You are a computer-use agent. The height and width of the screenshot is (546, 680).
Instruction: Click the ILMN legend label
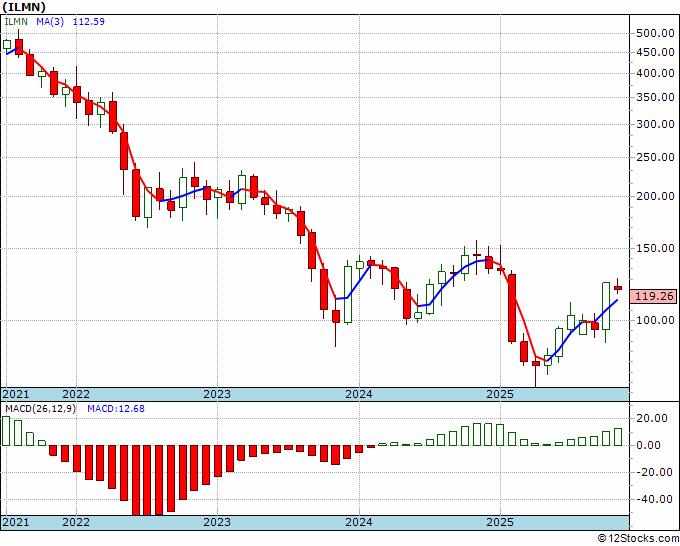coord(16,22)
